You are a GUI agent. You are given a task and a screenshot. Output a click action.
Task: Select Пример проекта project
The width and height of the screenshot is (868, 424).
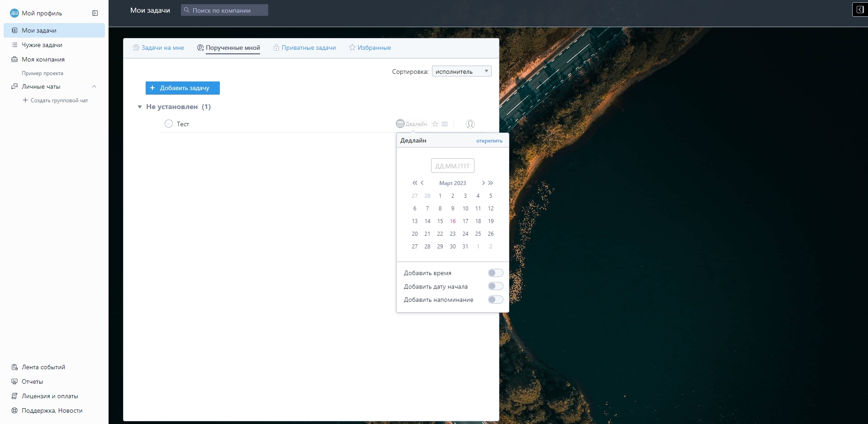43,73
